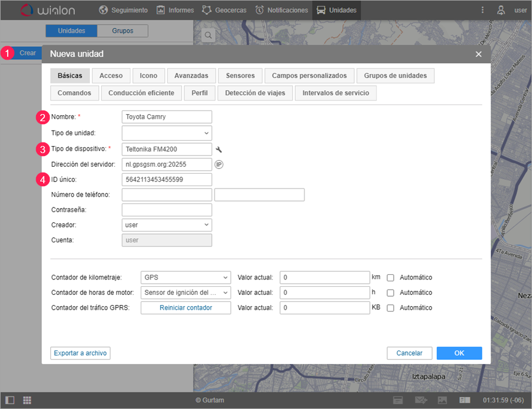The width and height of the screenshot is (532, 409).
Task: Open the Creador dropdown
Action: point(167,225)
